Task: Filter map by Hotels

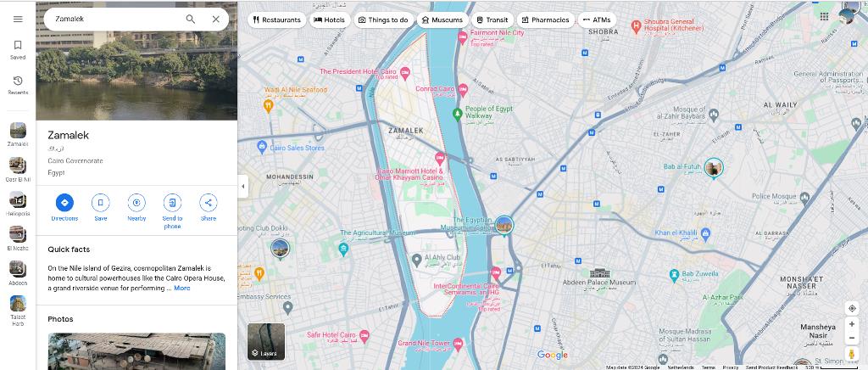Action: [330, 20]
